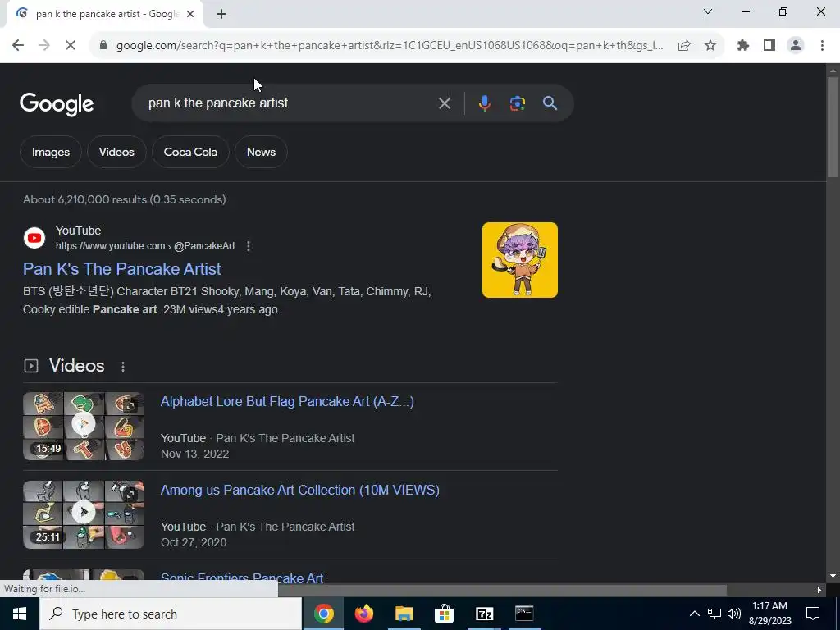Toggle the Chrome side panel
The height and width of the screenshot is (630, 840).
pyautogui.click(x=769, y=46)
